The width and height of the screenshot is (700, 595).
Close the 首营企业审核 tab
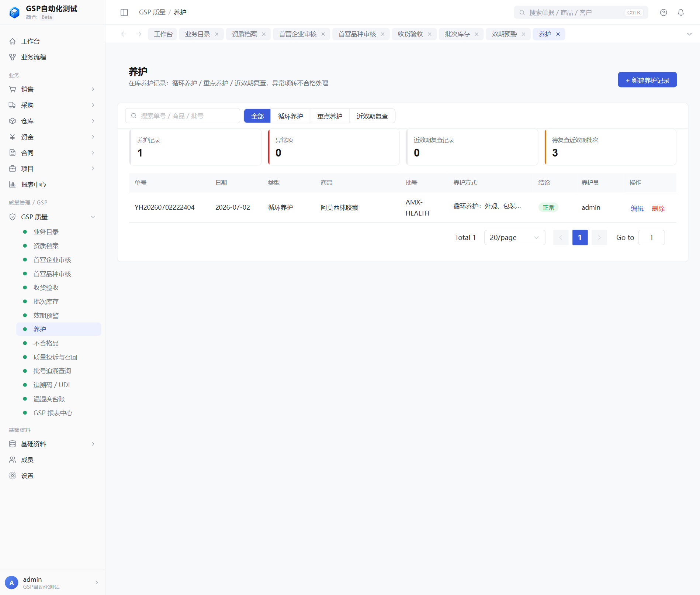[323, 34]
